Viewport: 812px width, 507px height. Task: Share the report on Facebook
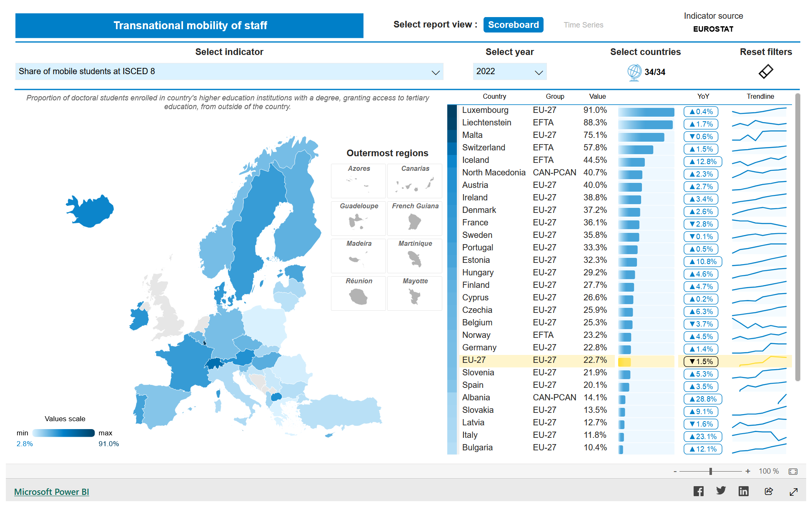pos(699,491)
